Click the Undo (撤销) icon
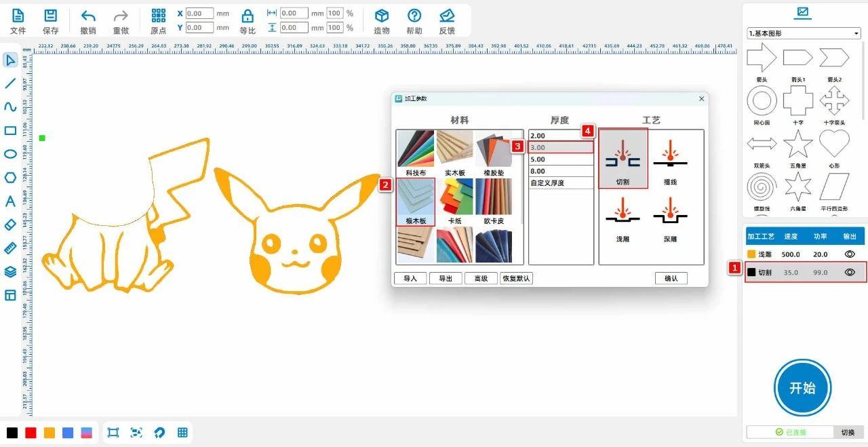 click(88, 16)
